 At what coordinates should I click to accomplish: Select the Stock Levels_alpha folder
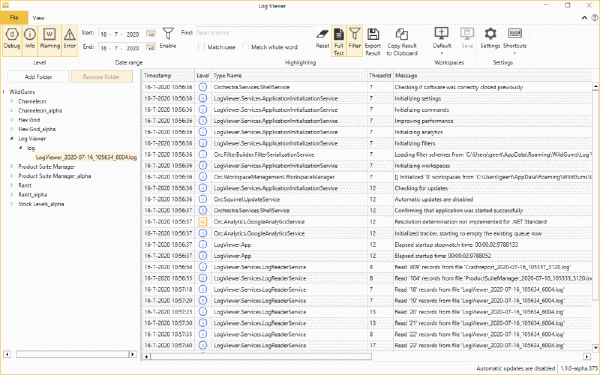[x=41, y=204]
